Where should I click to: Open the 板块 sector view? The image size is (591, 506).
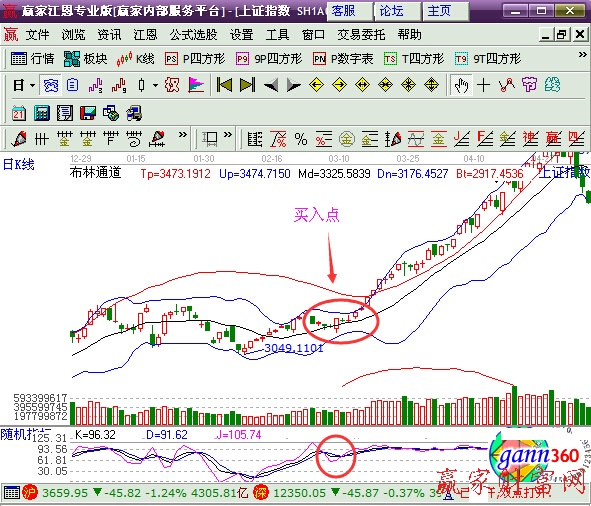86,59
